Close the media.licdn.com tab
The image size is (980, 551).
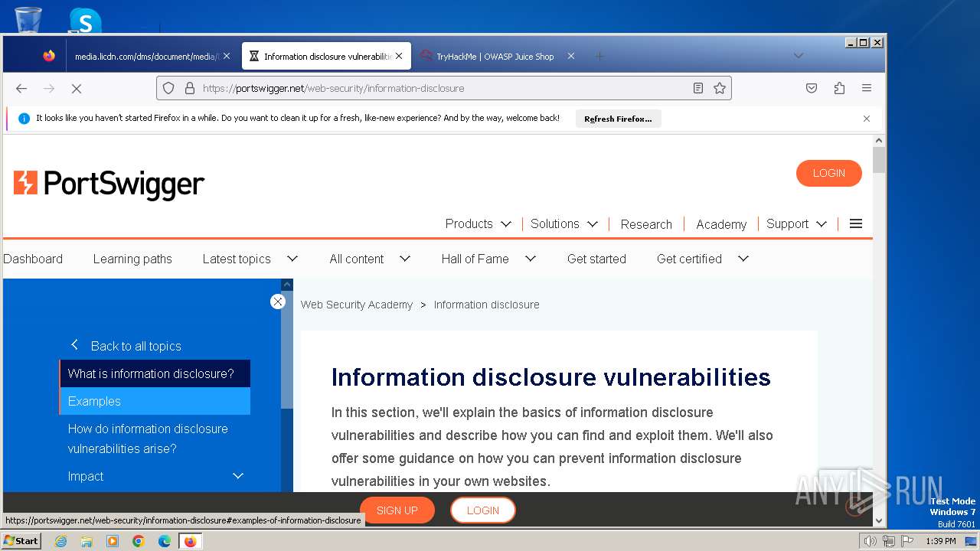(x=226, y=56)
